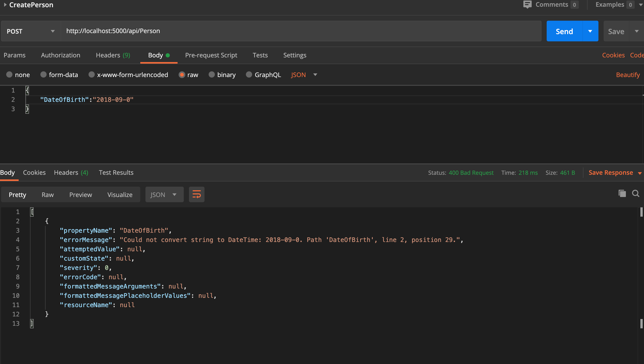Viewport: 644px width, 364px height.
Task: Open the Examples dropdown arrow
Action: pyautogui.click(x=641, y=5)
